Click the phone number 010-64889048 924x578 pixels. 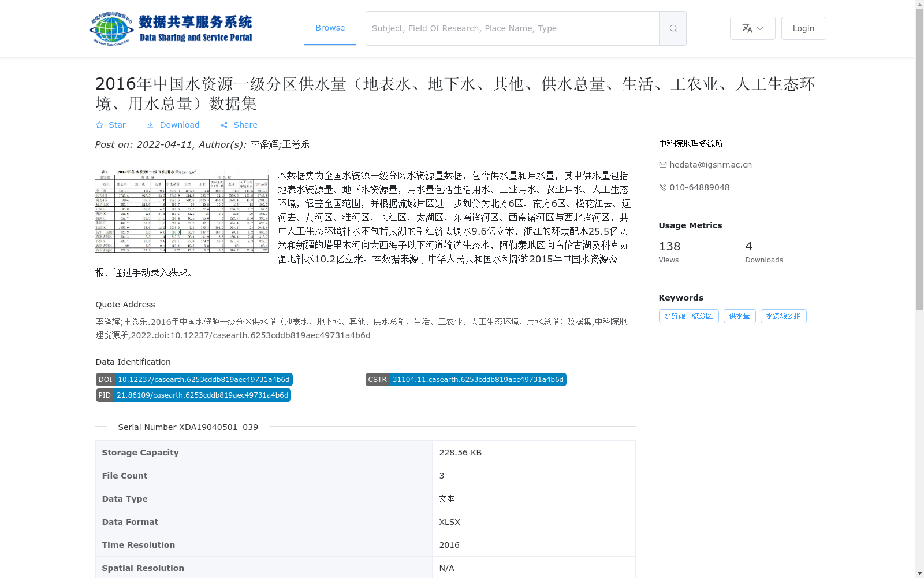(699, 187)
